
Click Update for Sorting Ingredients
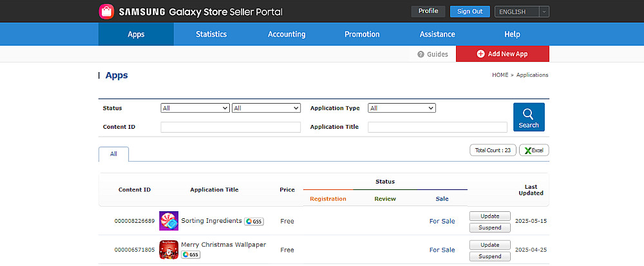click(x=490, y=216)
